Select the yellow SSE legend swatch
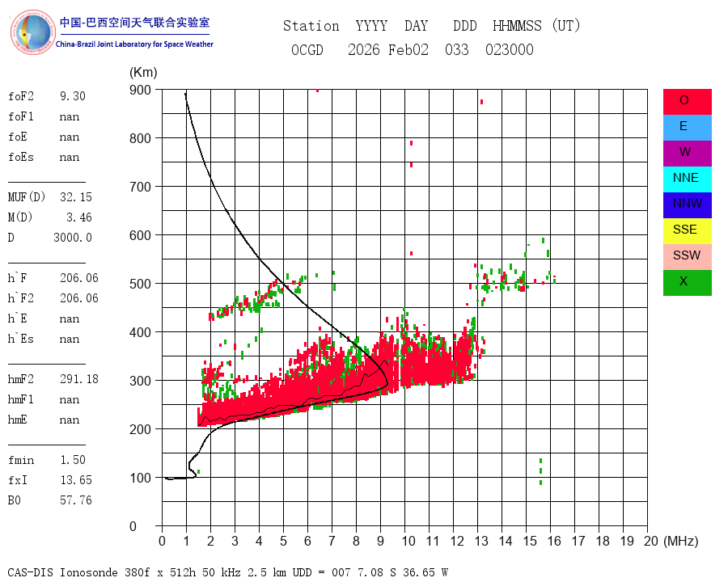The image size is (728, 582). pyautogui.click(x=687, y=230)
